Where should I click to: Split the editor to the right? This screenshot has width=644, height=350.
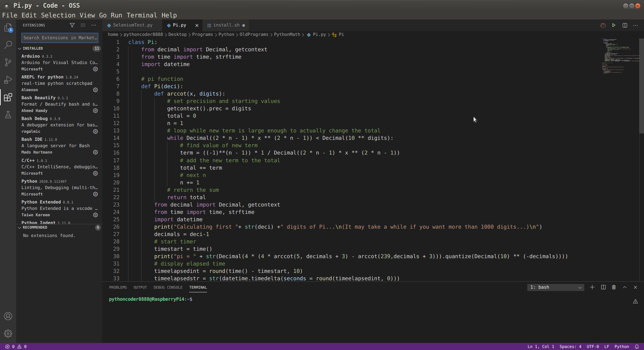(x=625, y=25)
